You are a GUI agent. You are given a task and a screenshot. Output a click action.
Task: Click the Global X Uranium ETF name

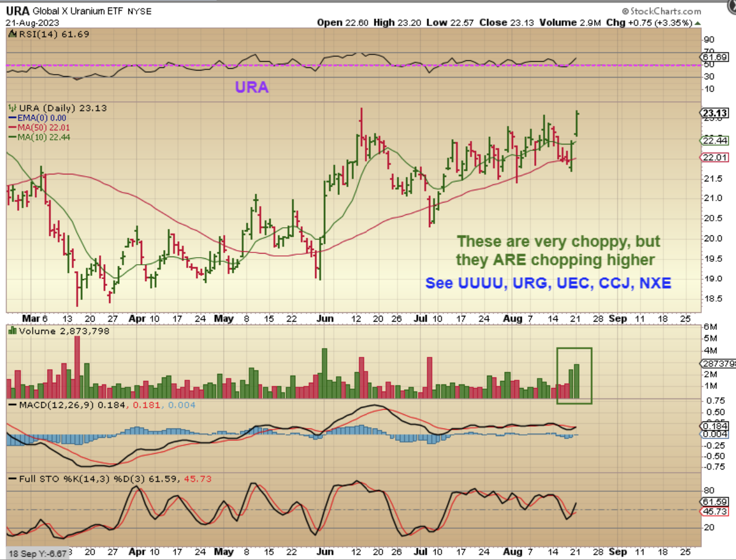pos(78,11)
